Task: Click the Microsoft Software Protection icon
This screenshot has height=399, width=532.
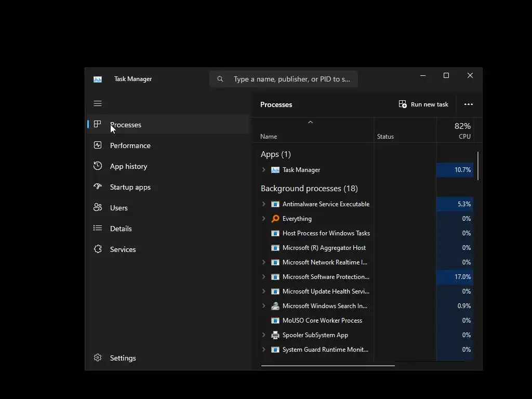Action: tap(275, 277)
